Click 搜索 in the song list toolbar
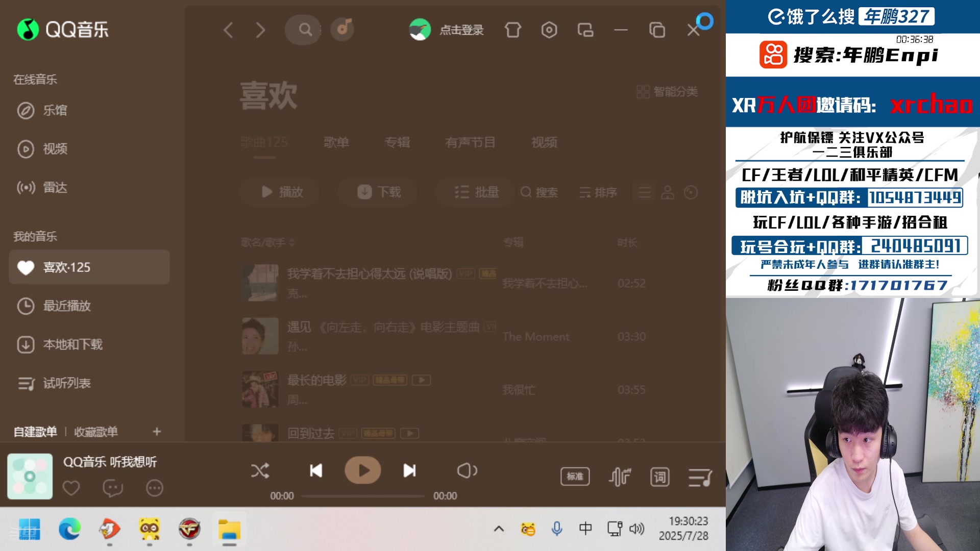The width and height of the screenshot is (980, 551). click(539, 192)
